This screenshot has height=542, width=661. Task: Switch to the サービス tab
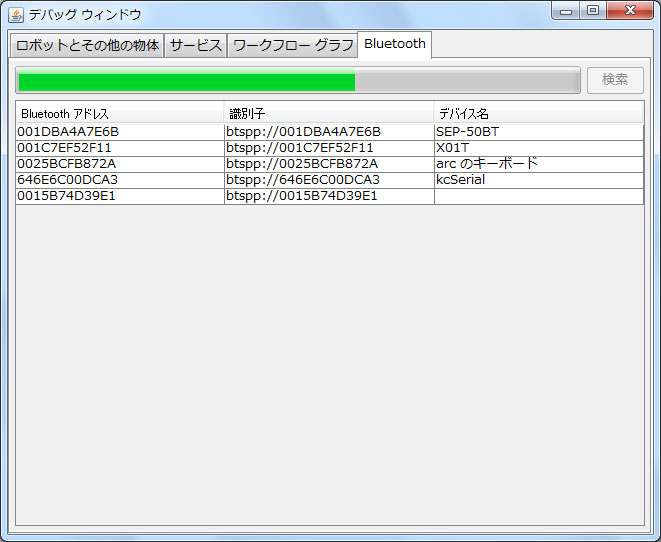click(196, 46)
